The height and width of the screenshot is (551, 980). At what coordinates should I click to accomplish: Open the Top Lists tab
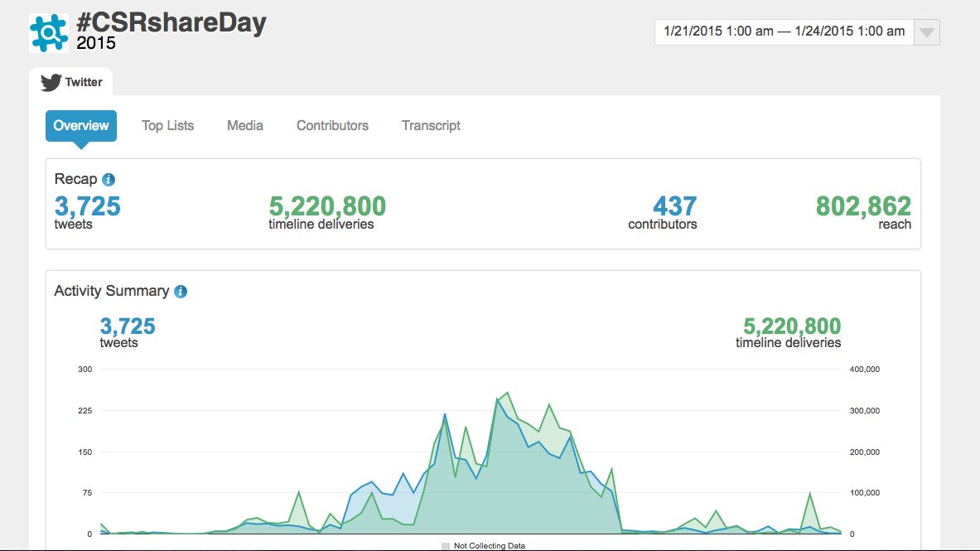(x=167, y=126)
